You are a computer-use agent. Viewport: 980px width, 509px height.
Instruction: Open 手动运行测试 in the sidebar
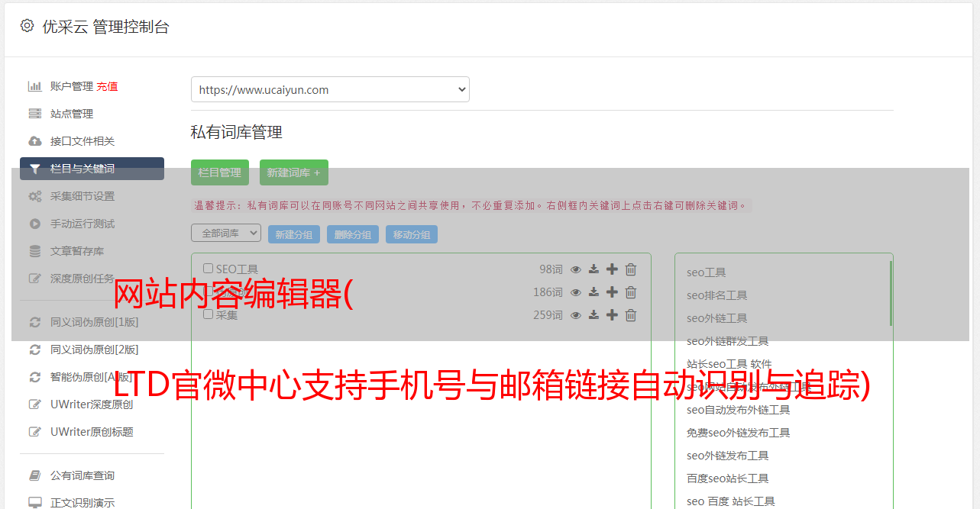pyautogui.click(x=82, y=224)
